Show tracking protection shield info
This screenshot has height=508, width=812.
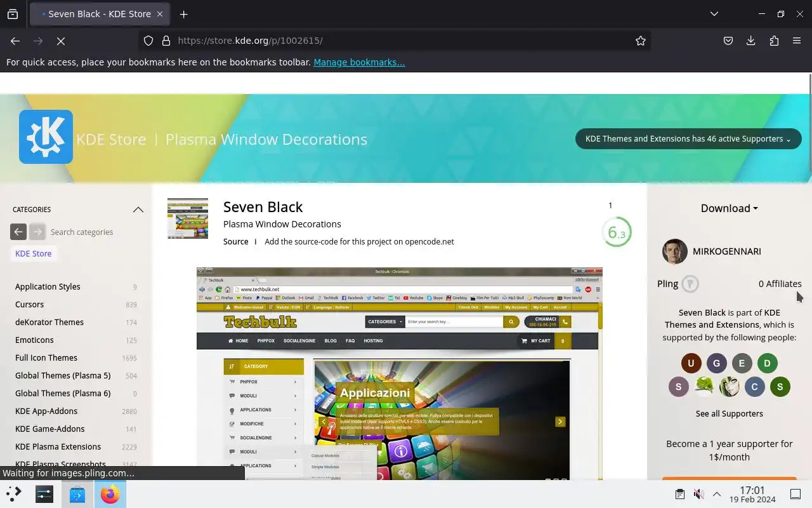pyautogui.click(x=148, y=41)
